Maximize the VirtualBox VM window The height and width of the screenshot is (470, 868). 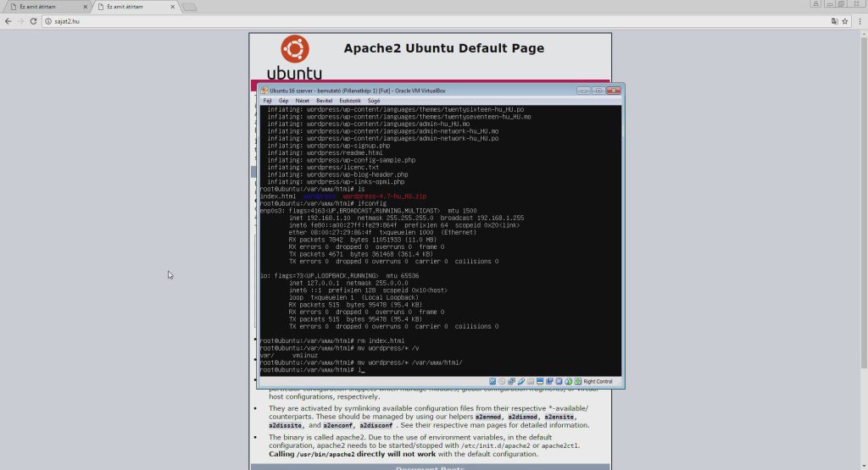click(x=598, y=91)
